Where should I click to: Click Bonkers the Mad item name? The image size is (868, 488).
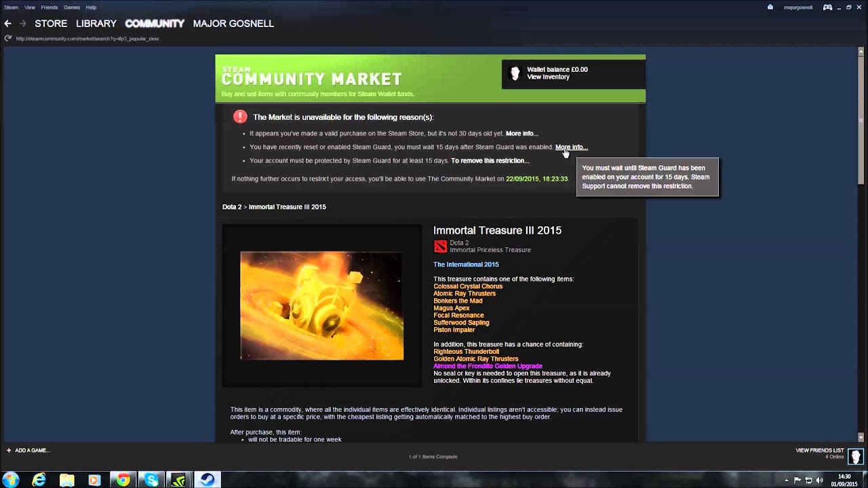[458, 301]
